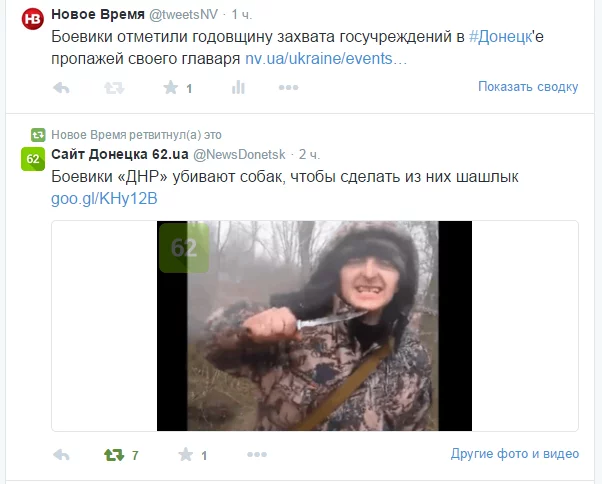Open the #Донецк hashtag
The width and height of the screenshot is (602, 484).
[x=501, y=37]
